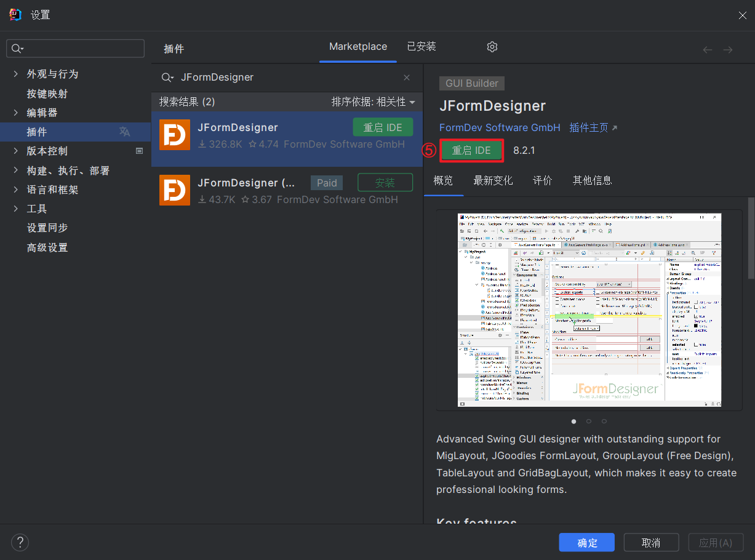Click 重启 IDE in the plugin detail panel
755x560 pixels.
point(472,150)
